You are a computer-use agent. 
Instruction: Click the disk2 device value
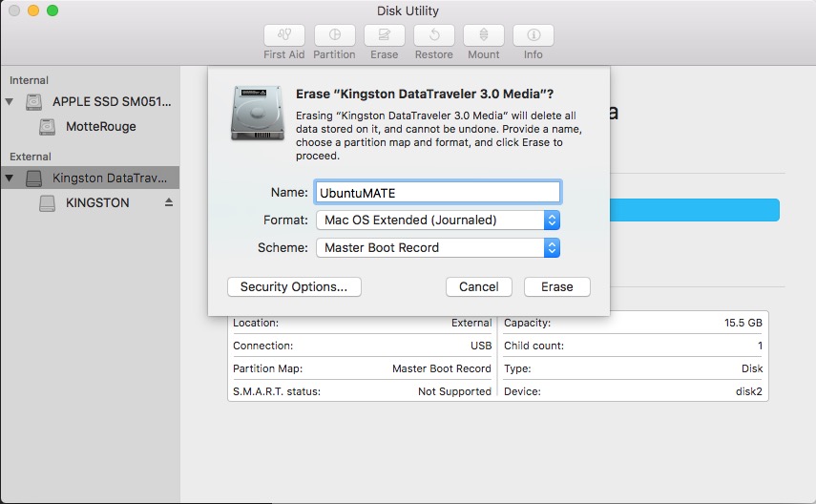click(749, 391)
